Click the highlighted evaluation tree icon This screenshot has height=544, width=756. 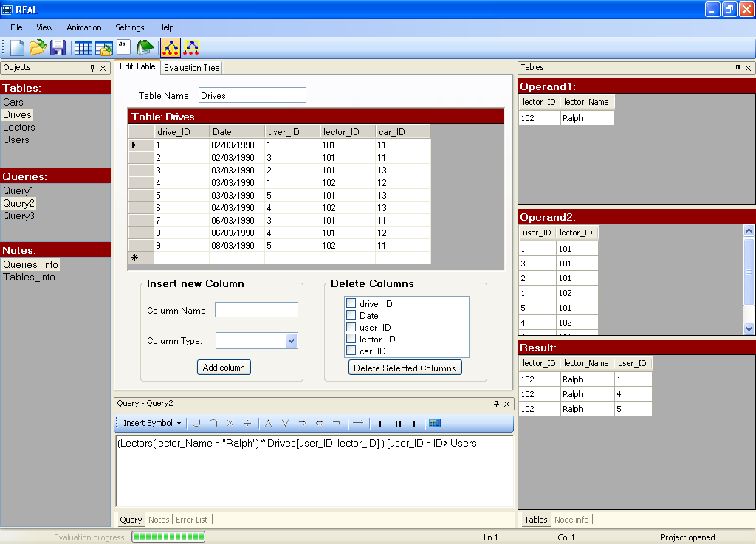[171, 48]
